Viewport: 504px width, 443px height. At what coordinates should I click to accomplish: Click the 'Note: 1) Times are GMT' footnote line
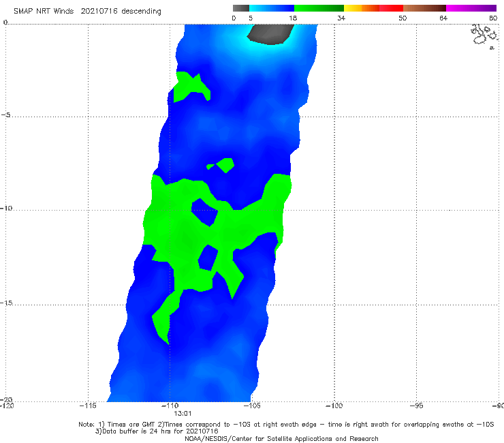286,425
